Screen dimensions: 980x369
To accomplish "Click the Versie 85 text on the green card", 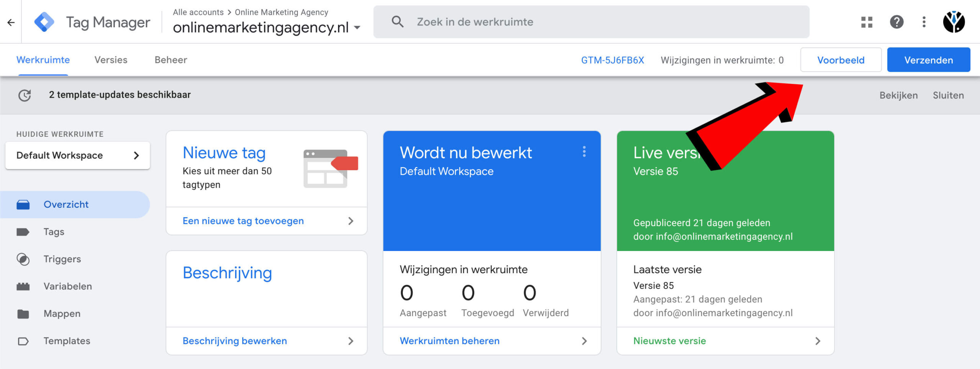I will (655, 171).
